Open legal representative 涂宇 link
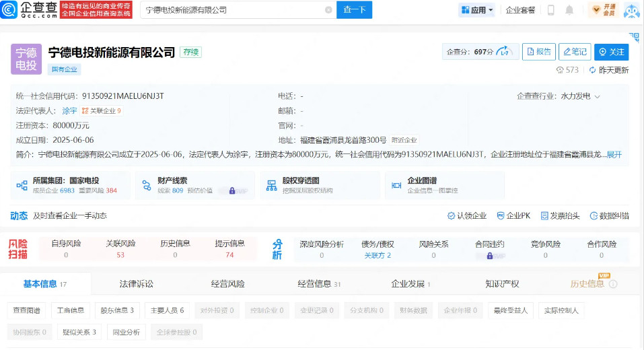 tap(70, 111)
